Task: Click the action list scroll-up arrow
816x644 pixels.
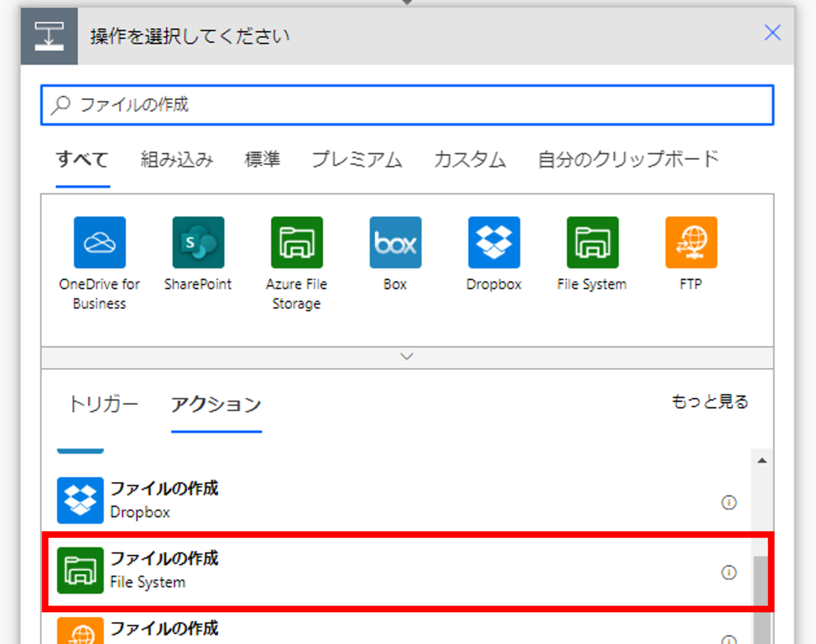Action: pyautogui.click(x=762, y=460)
